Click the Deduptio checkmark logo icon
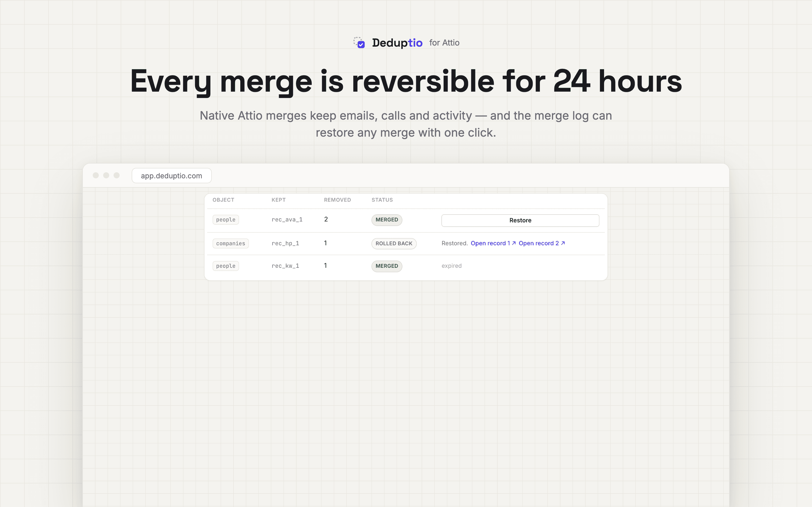Image resolution: width=812 pixels, height=507 pixels. pyautogui.click(x=359, y=43)
